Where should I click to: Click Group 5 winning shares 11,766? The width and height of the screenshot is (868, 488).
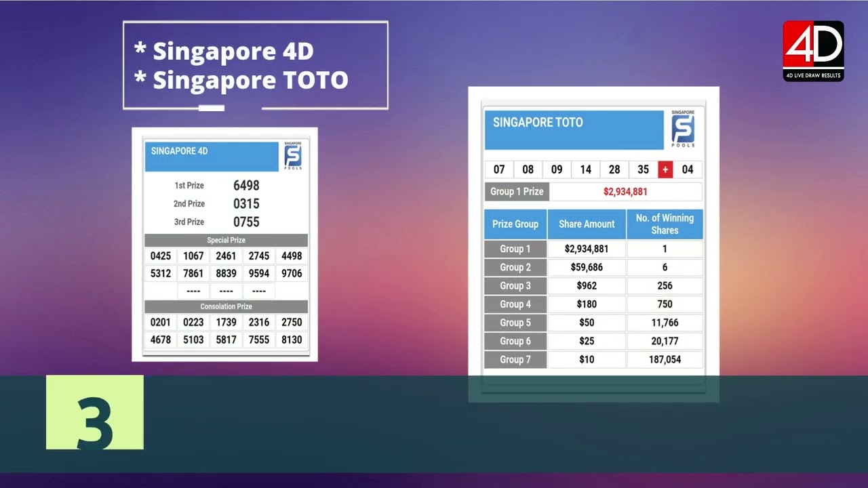[x=665, y=323]
